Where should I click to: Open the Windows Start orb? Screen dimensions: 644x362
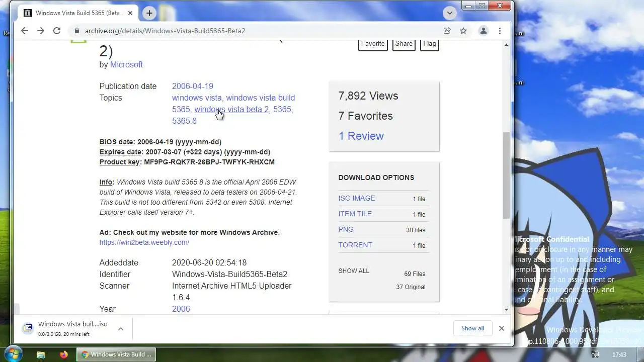pos(13,354)
